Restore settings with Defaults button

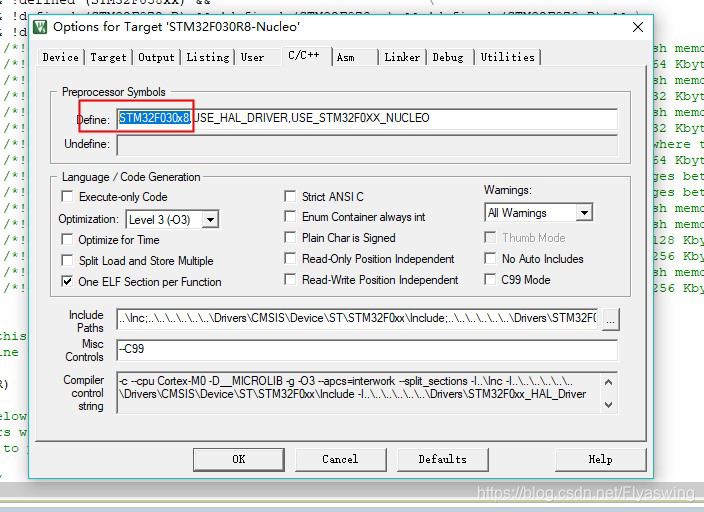[443, 459]
